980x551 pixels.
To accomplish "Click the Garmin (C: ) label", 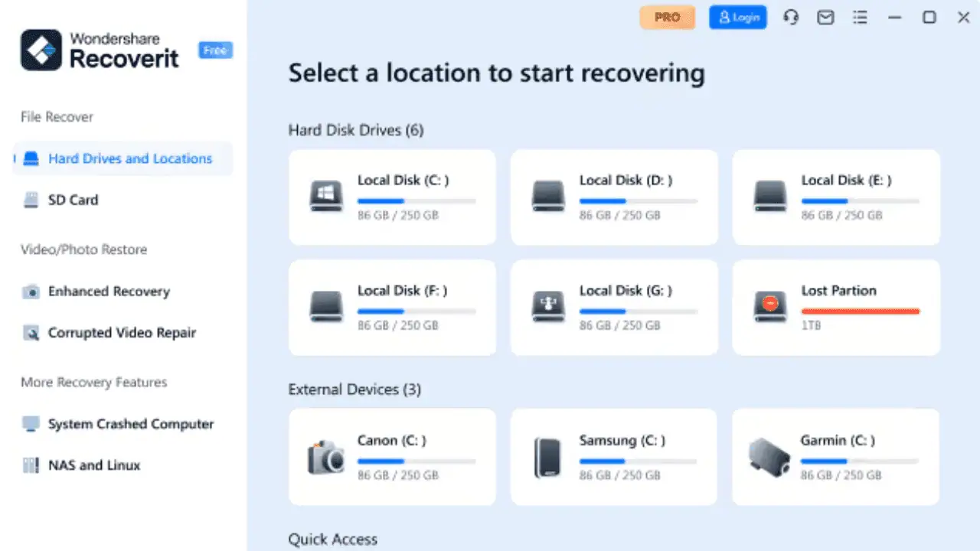I will 838,441.
